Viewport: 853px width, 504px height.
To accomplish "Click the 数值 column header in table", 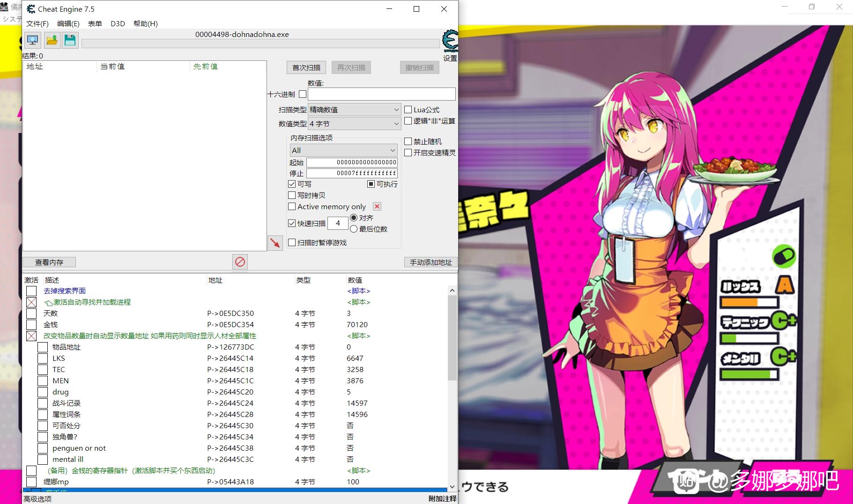I will point(355,280).
